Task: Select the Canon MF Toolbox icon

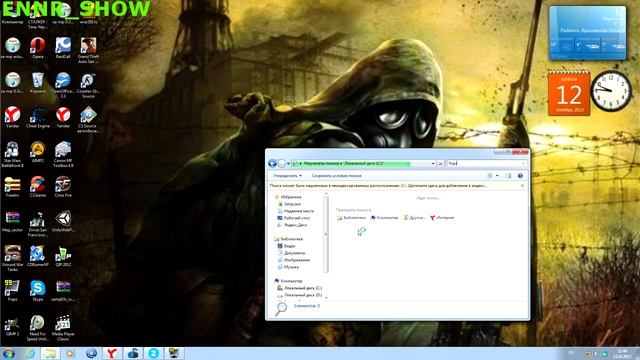Action: tap(63, 154)
